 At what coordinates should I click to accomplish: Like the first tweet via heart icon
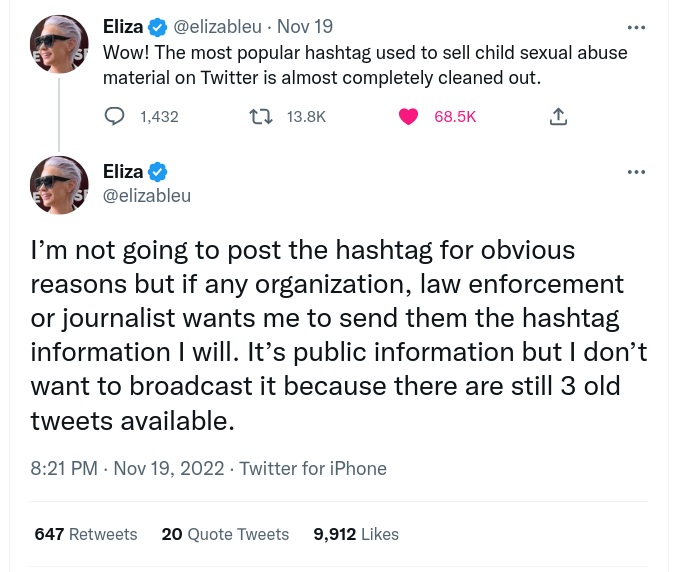408,117
